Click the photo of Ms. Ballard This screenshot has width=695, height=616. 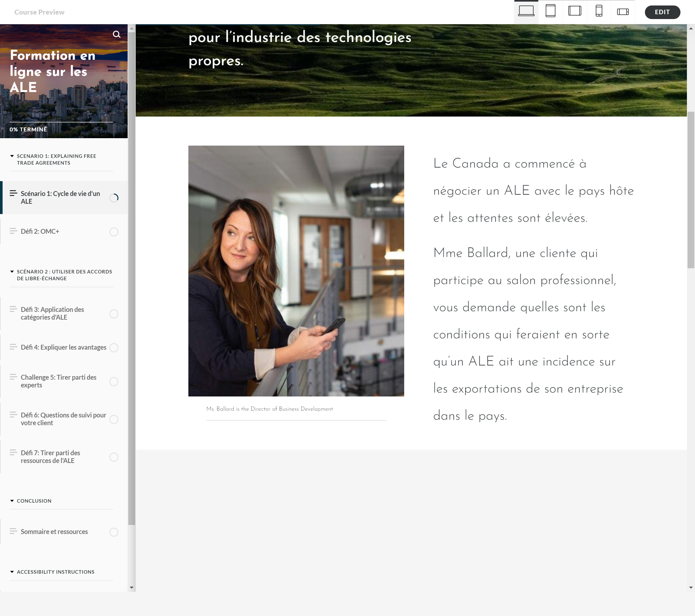click(296, 271)
